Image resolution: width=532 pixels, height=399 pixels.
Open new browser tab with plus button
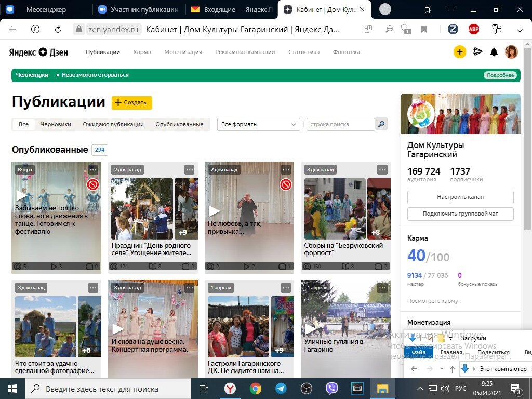(x=385, y=9)
